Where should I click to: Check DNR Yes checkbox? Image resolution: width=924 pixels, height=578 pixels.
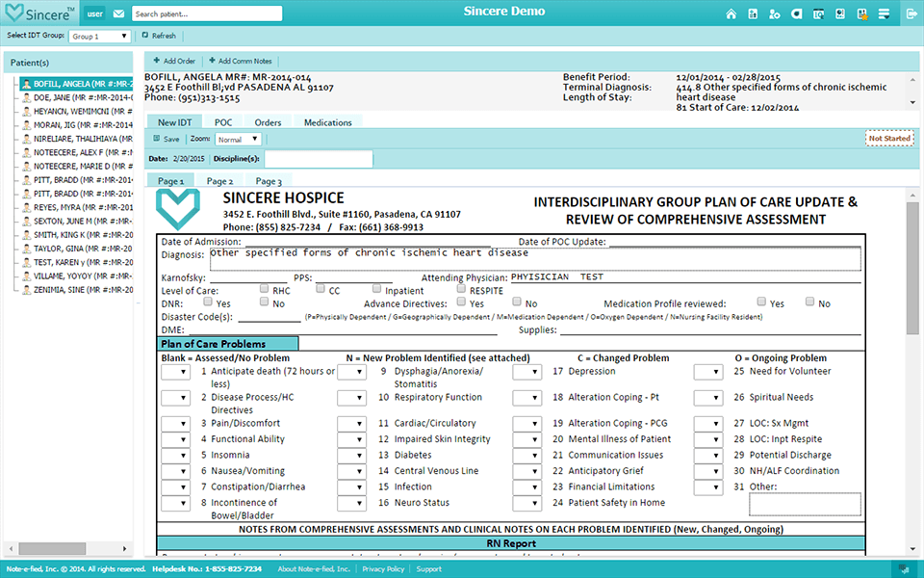tap(208, 302)
